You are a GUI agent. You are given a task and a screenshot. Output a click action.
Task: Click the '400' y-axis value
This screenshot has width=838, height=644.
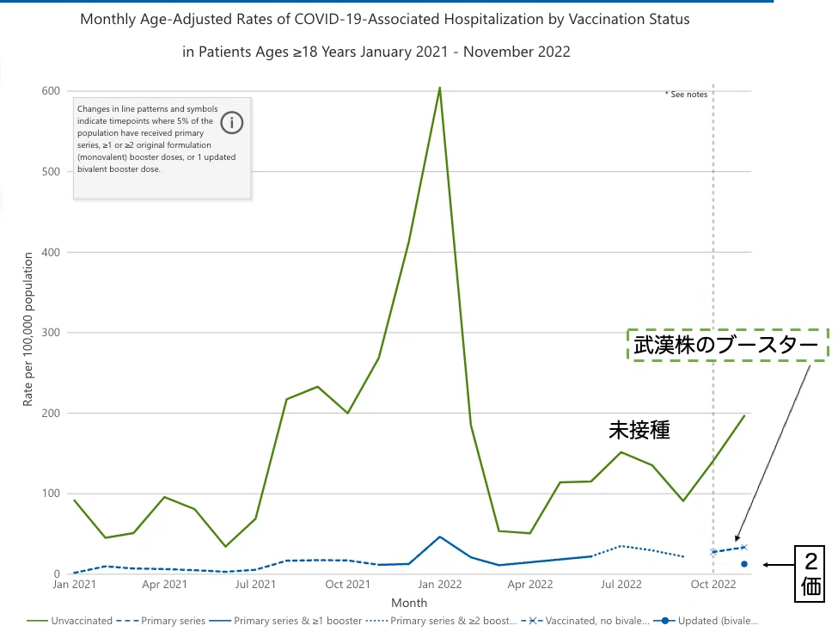pyautogui.click(x=51, y=252)
